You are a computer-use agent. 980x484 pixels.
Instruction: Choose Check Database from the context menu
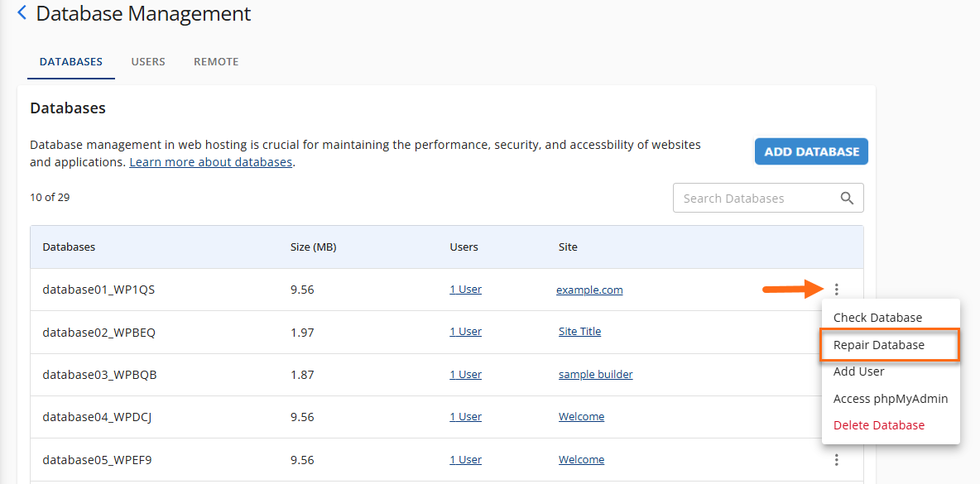pyautogui.click(x=877, y=318)
